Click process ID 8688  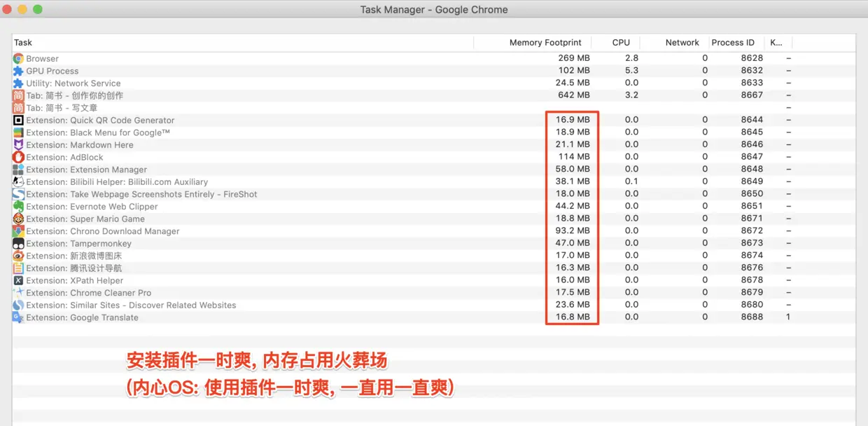752,317
